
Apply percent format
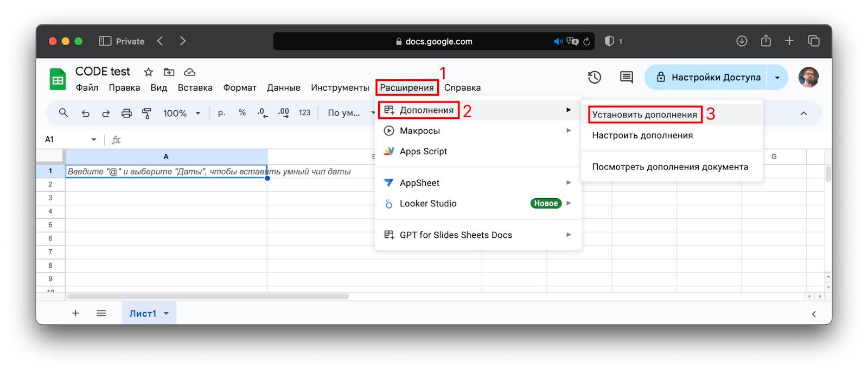[x=242, y=112]
